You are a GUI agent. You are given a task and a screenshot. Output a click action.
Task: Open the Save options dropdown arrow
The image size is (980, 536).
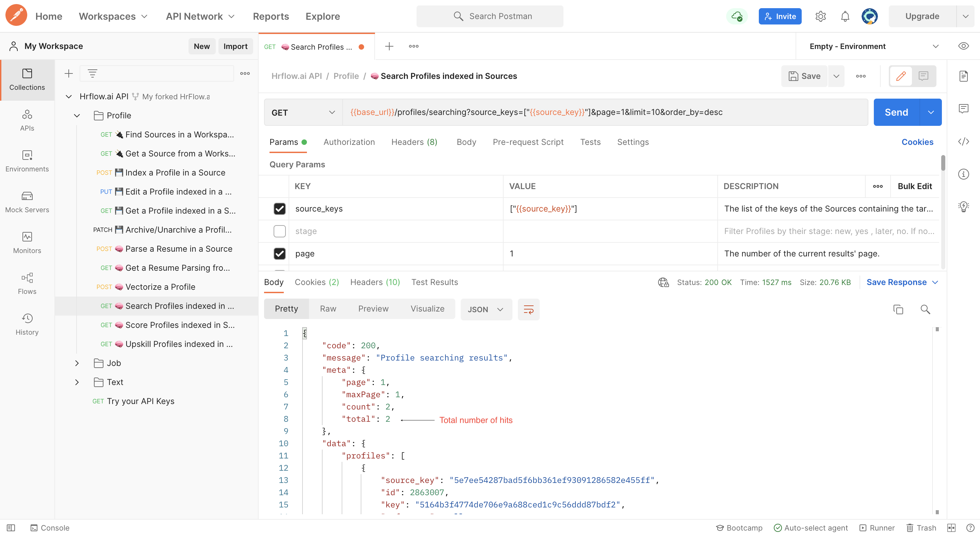tap(836, 76)
